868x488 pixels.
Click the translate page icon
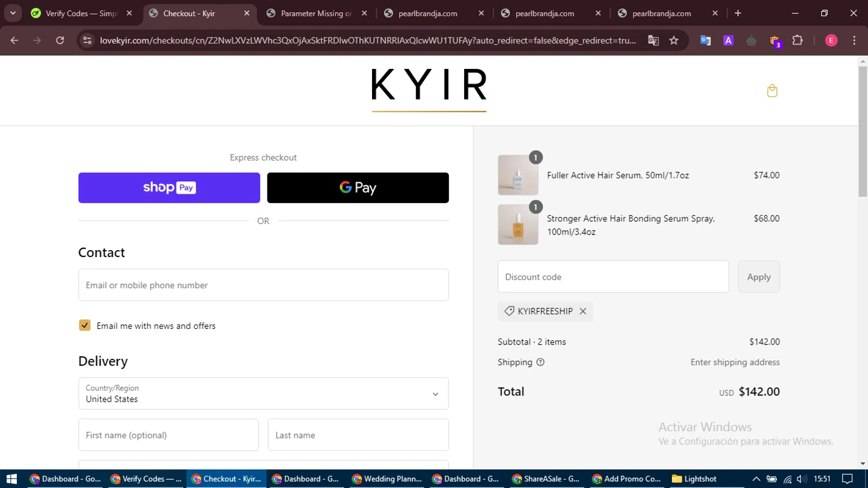click(653, 41)
